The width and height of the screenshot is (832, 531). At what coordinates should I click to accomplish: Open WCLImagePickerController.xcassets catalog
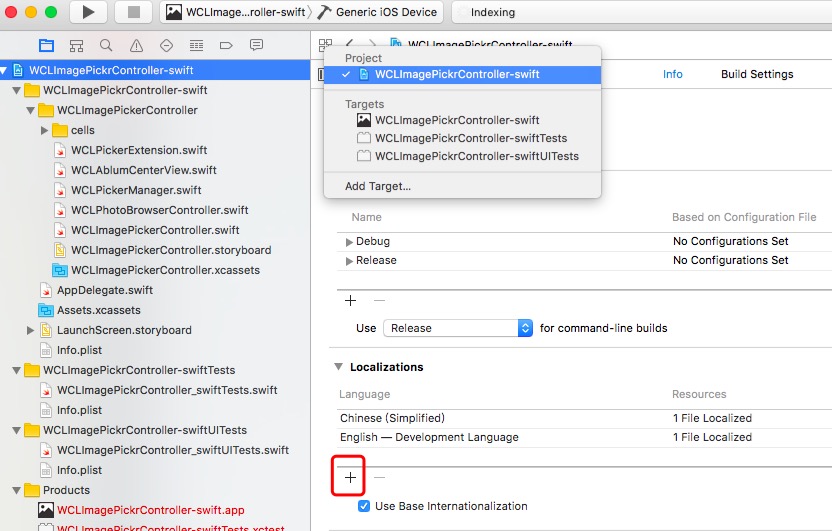tap(166, 270)
